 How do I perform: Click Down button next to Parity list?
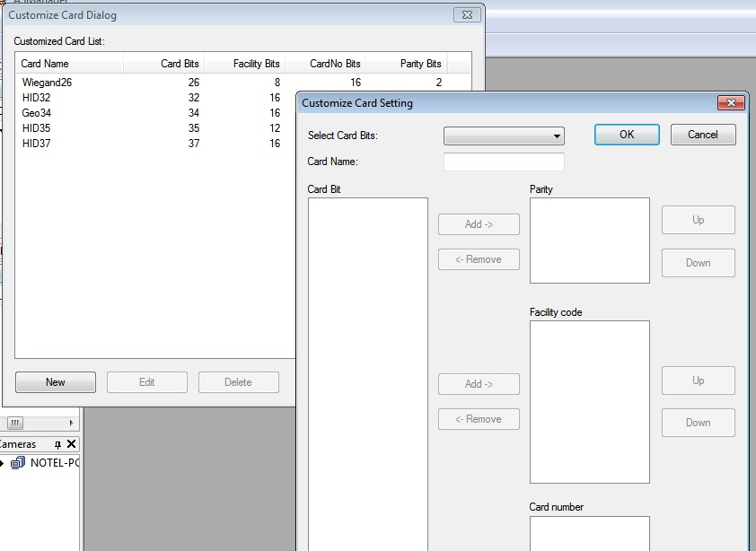(x=699, y=263)
